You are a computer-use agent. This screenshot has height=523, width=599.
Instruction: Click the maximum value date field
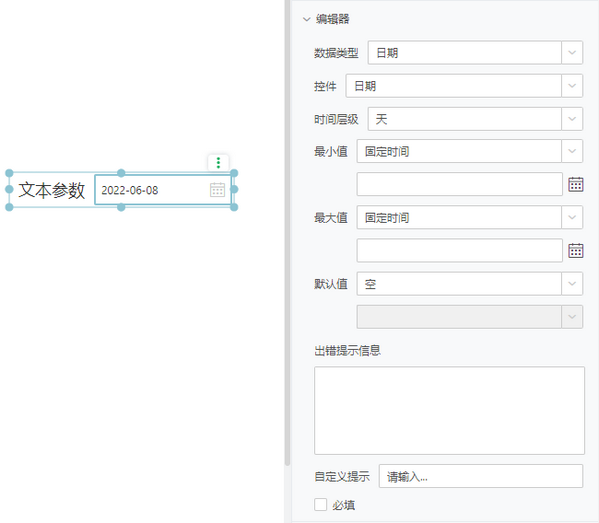click(460, 251)
